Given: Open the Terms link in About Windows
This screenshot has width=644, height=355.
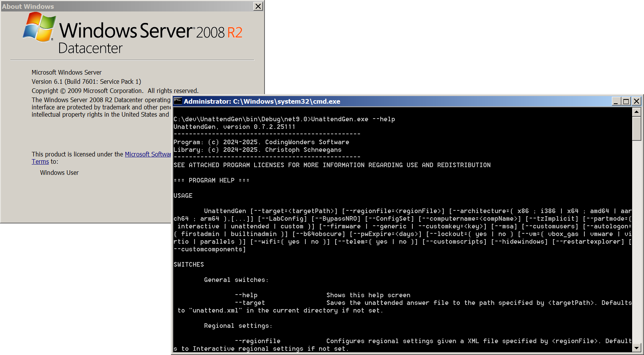Looking at the screenshot, I should [x=40, y=161].
